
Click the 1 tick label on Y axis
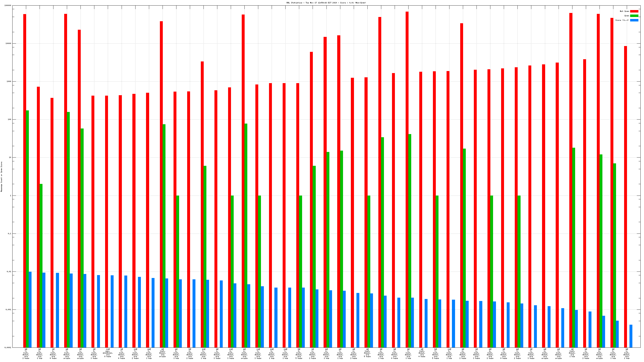click(11, 196)
